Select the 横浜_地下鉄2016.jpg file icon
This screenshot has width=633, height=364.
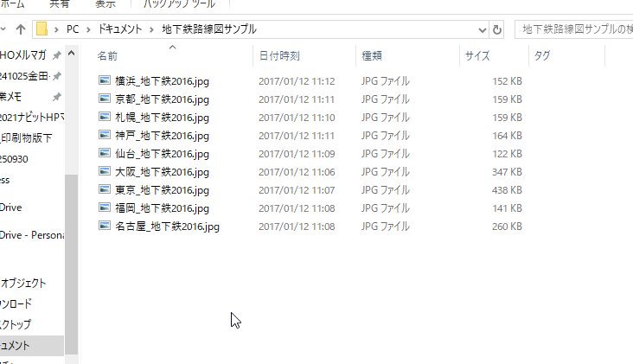[105, 80]
